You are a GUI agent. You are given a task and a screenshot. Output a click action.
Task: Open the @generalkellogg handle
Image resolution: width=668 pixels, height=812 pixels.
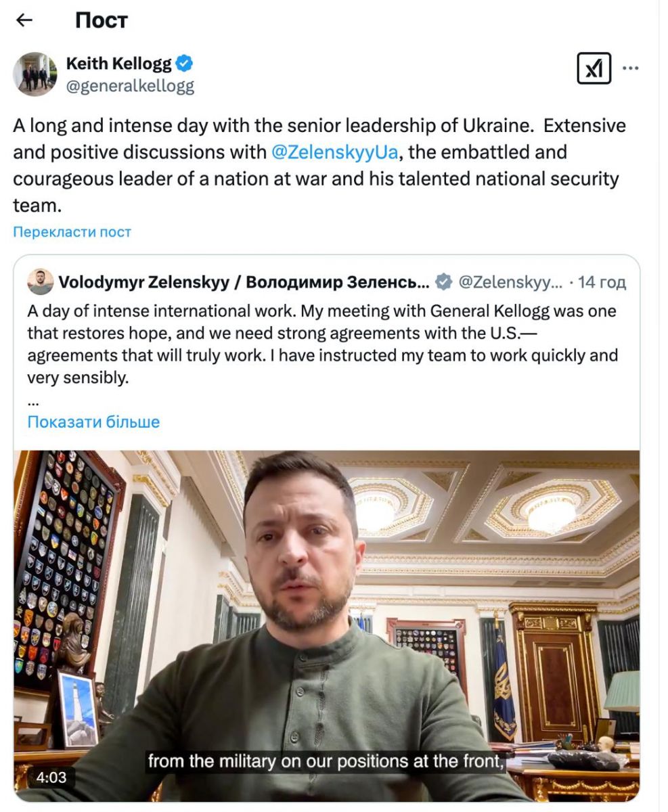130,86
